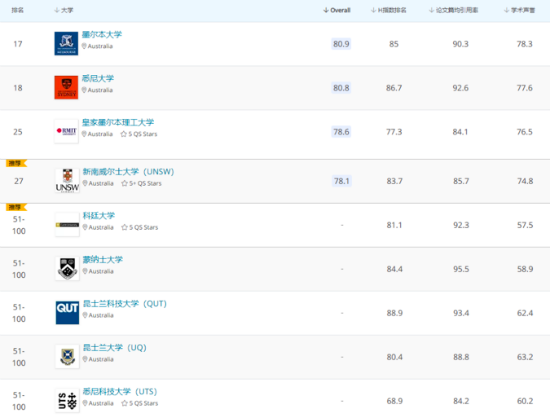The height and width of the screenshot is (418, 550).
Task: Sort the table by Overall score
Action: 337,10
